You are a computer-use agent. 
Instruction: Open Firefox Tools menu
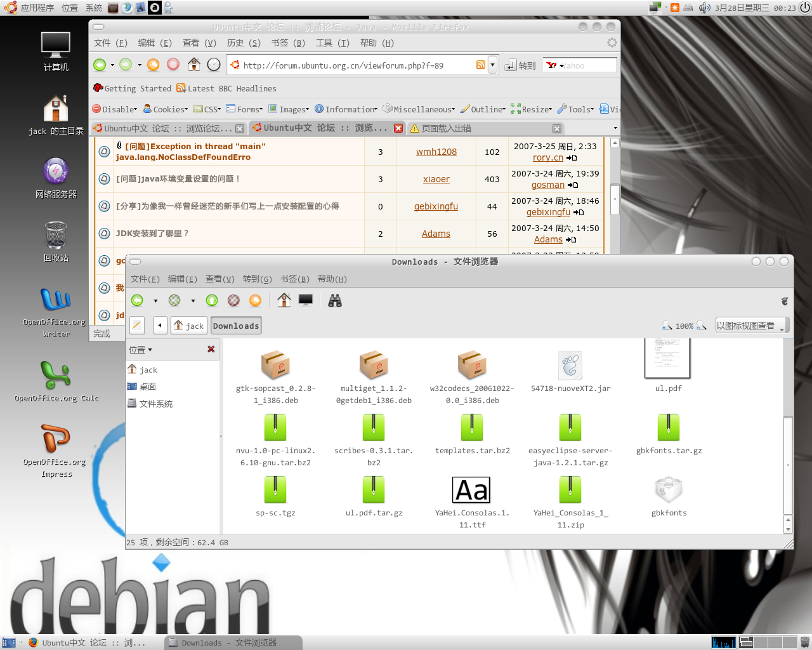(332, 43)
